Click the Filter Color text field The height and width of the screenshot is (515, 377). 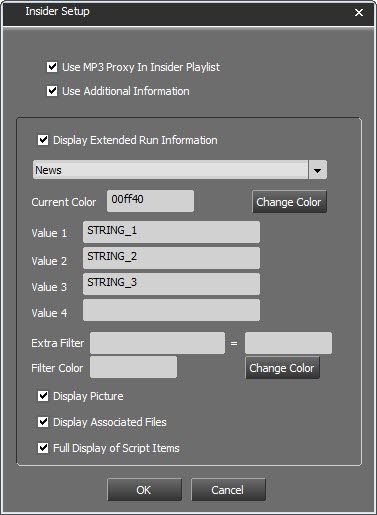[x=133, y=367]
